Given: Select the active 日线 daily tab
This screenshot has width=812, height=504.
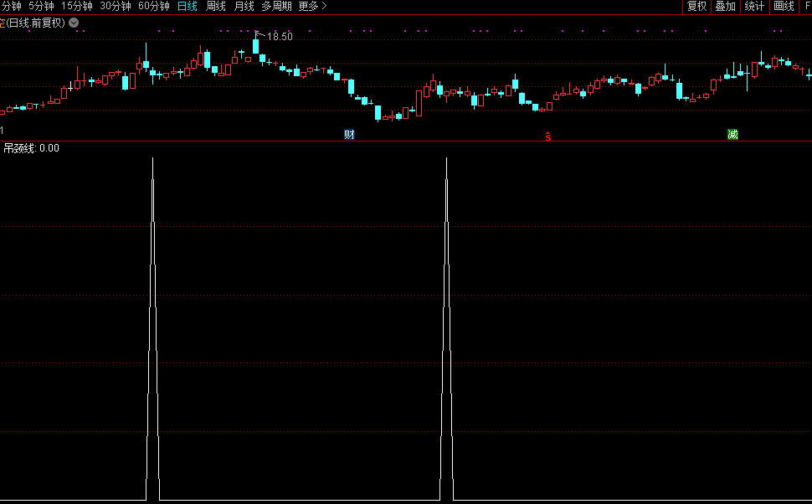Looking at the screenshot, I should pyautogui.click(x=188, y=7).
